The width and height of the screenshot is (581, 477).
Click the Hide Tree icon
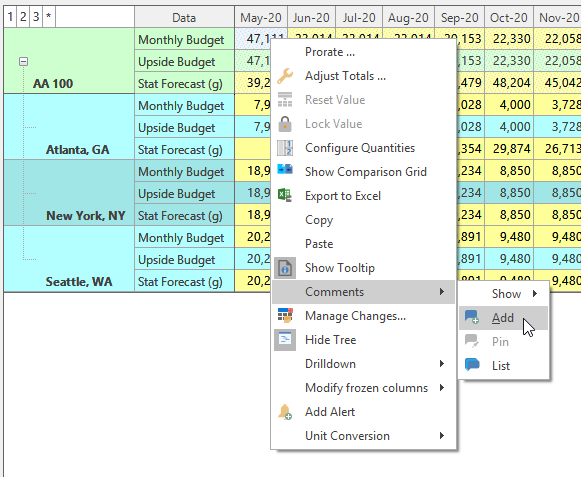point(285,339)
